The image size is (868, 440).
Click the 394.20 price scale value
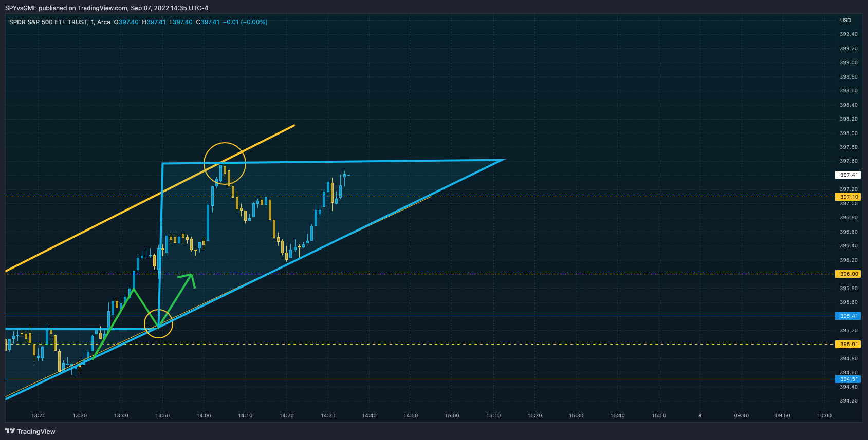848,401
